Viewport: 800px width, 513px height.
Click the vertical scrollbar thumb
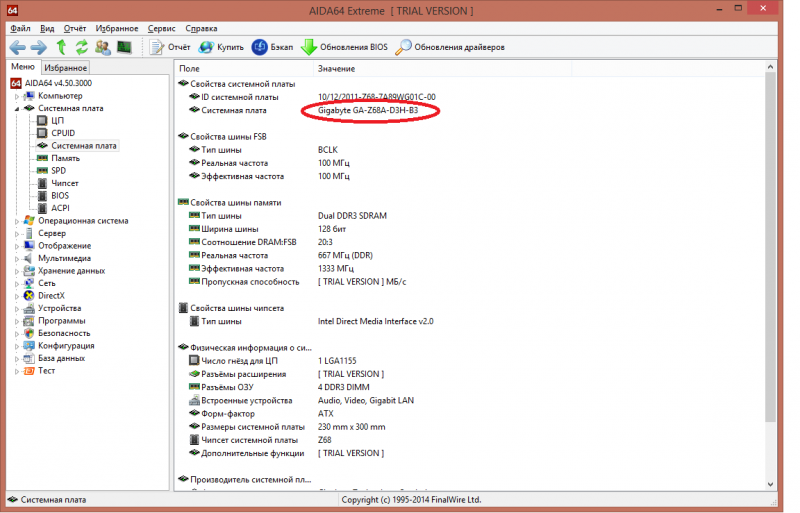770,247
